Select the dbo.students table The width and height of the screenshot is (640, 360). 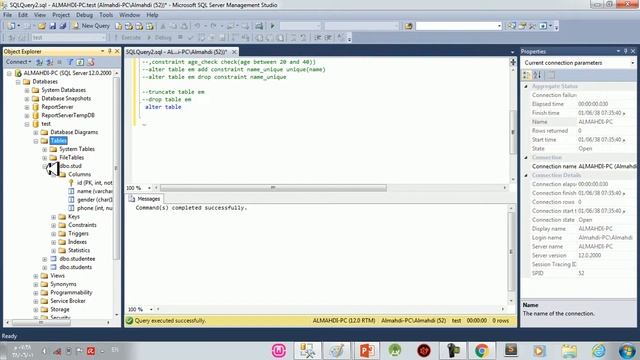76,267
